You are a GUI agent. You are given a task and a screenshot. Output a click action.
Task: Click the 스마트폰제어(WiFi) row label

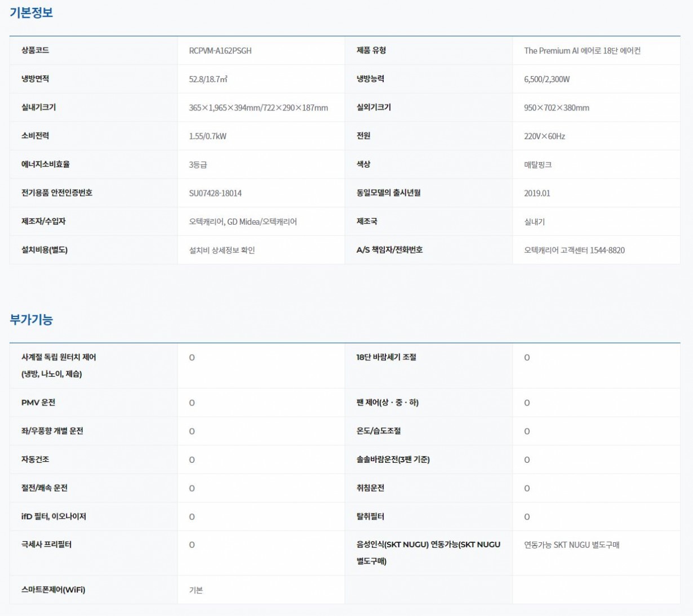click(x=54, y=590)
